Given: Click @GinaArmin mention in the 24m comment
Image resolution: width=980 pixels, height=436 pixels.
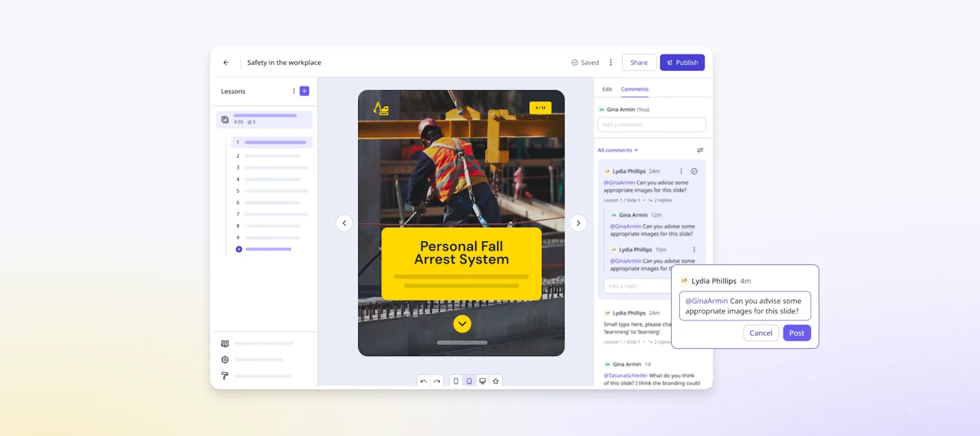Looking at the screenshot, I should (x=619, y=182).
